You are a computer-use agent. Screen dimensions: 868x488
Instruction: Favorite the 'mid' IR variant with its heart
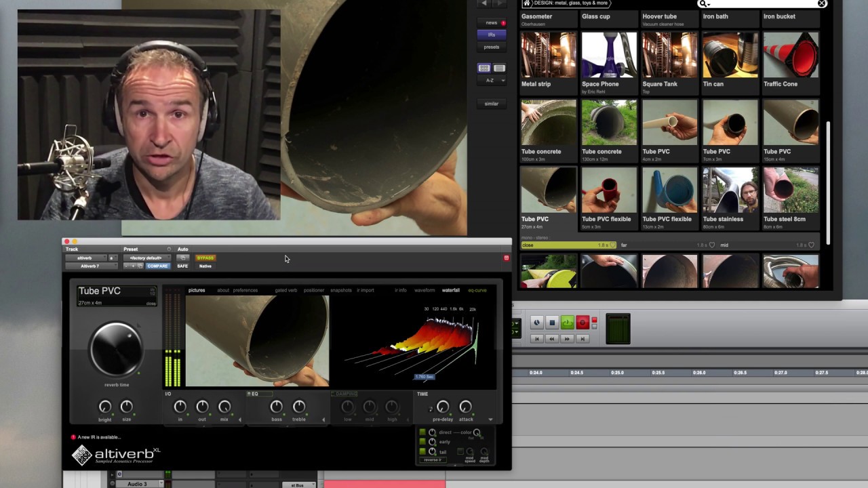(812, 245)
